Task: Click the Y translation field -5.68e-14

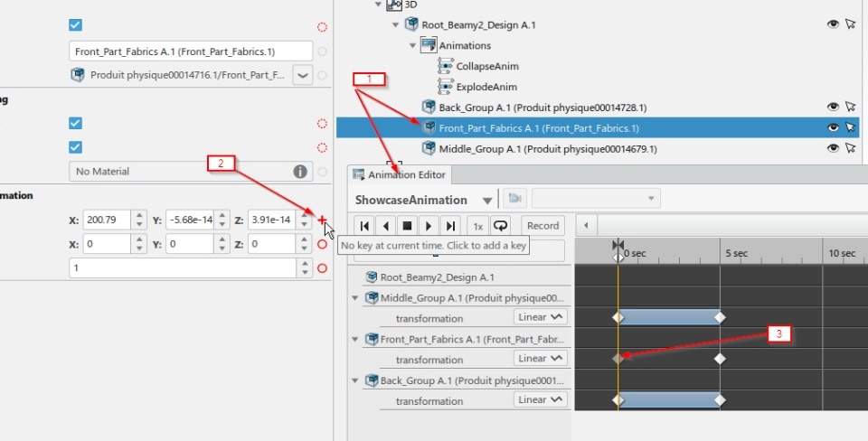Action: (189, 220)
